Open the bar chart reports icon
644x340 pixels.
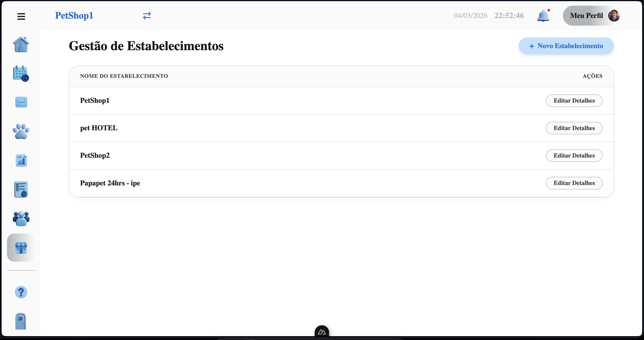point(21,160)
